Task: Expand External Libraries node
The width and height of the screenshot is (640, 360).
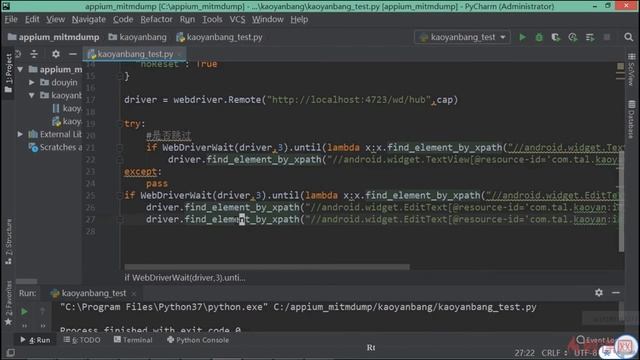Action: coord(20,134)
